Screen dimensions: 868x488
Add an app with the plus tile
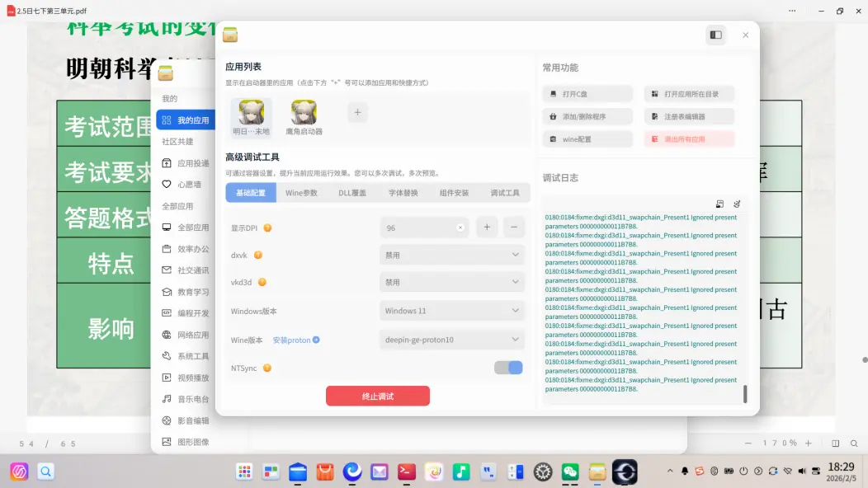pyautogui.click(x=357, y=113)
